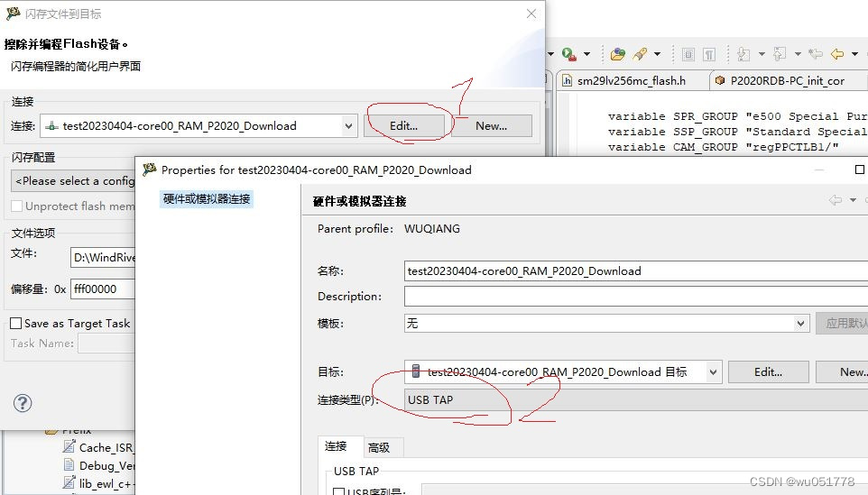The height and width of the screenshot is (495, 868).
Task: Open the Previous Annotation dropdown arrow
Action: tap(798, 54)
